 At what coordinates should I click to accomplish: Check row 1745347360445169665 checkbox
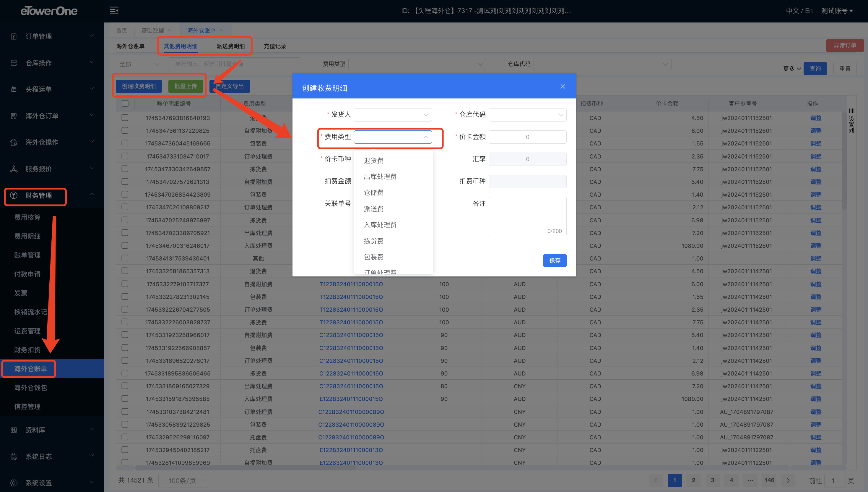(125, 143)
